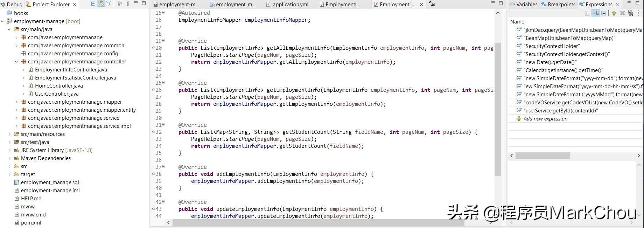
Task: Toggle Show Logical Structure in Expressions toolbar
Action: point(595,13)
